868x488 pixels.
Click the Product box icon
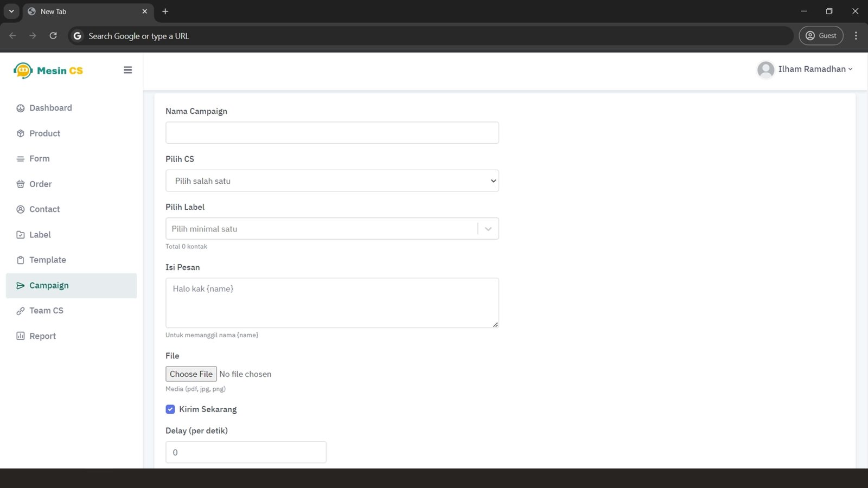(x=21, y=133)
